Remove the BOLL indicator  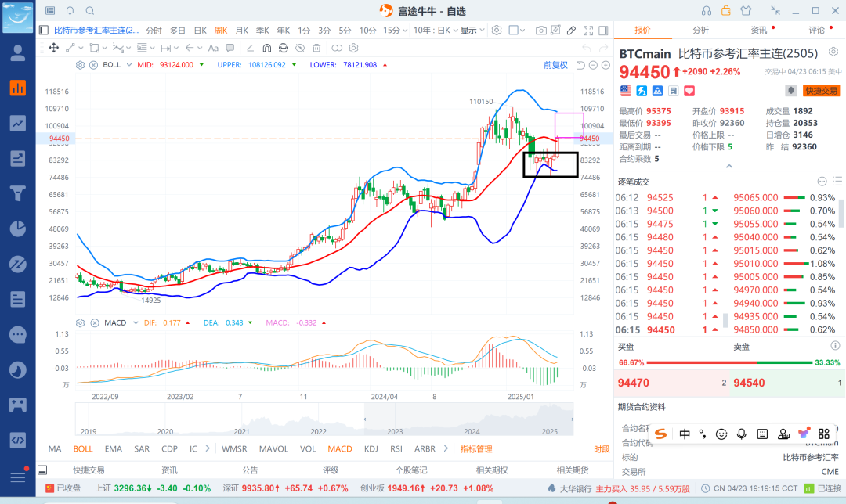(93, 65)
